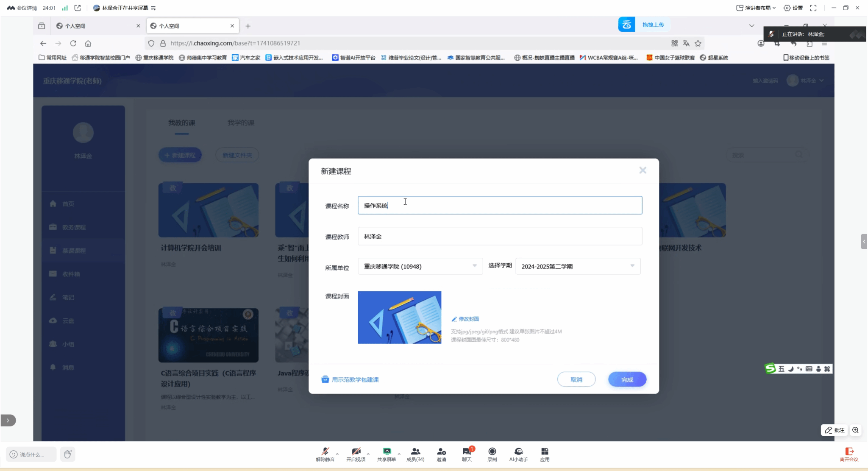Close the 新建课程 dialog with X
Viewport: 868px width, 471px height.
pos(643,170)
